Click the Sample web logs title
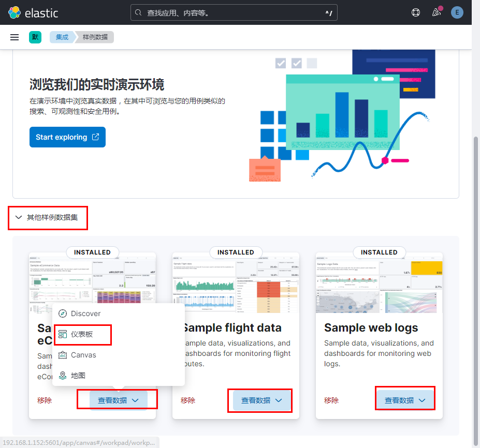This screenshot has width=480, height=448. (x=371, y=327)
